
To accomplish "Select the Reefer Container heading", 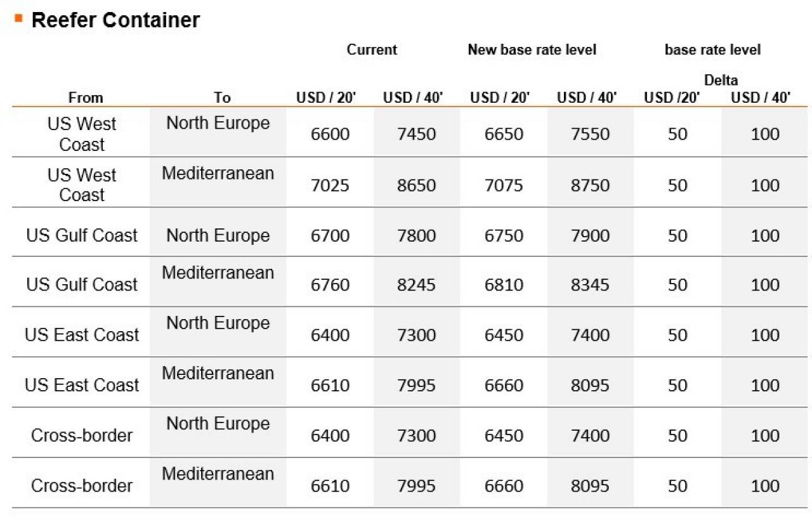I will tap(115, 20).
